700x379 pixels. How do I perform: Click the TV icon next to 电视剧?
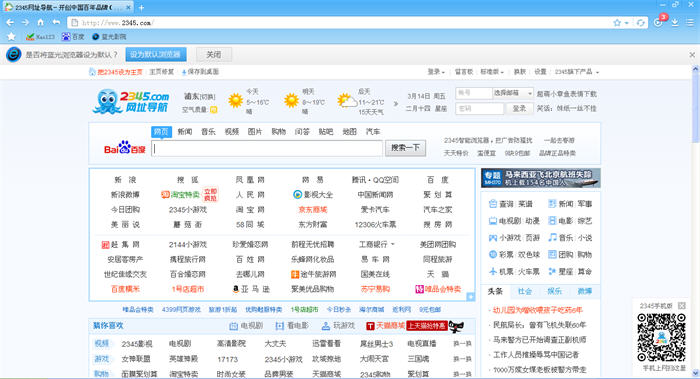(492, 221)
